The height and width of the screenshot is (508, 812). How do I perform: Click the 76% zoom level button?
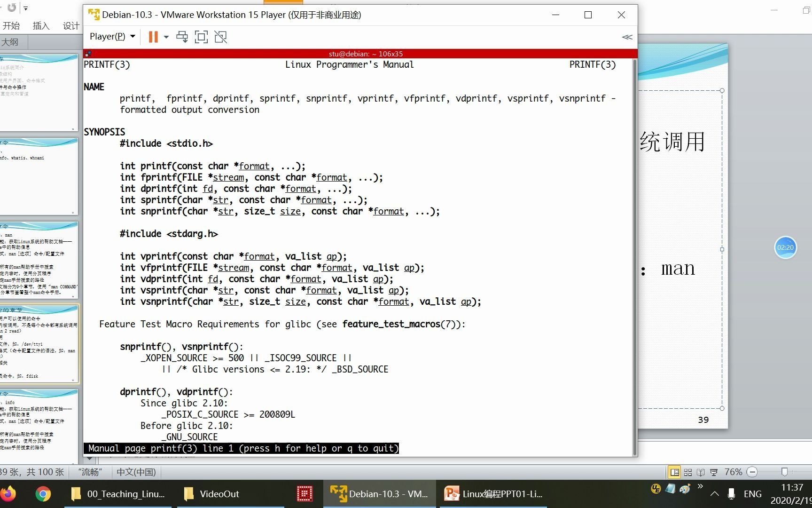point(733,472)
